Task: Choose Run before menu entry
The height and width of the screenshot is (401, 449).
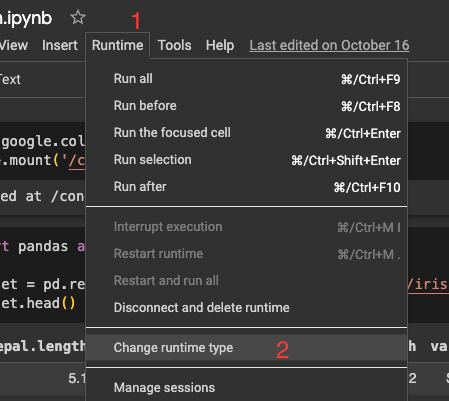Action: [247, 106]
